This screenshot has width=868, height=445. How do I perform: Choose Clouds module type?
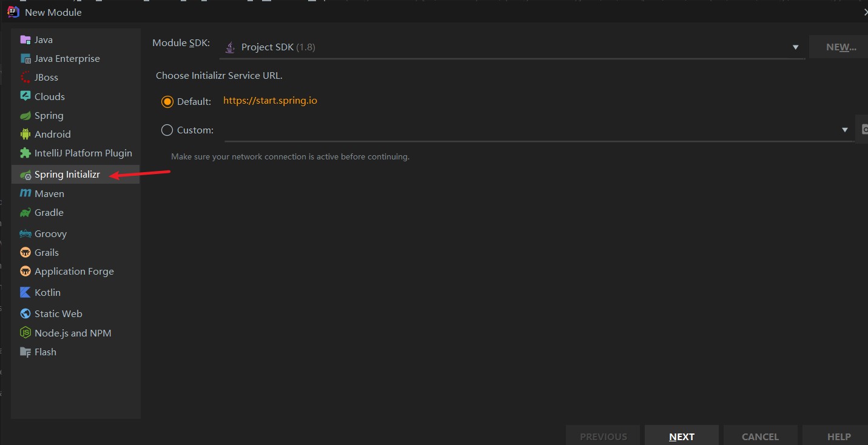coord(75,96)
